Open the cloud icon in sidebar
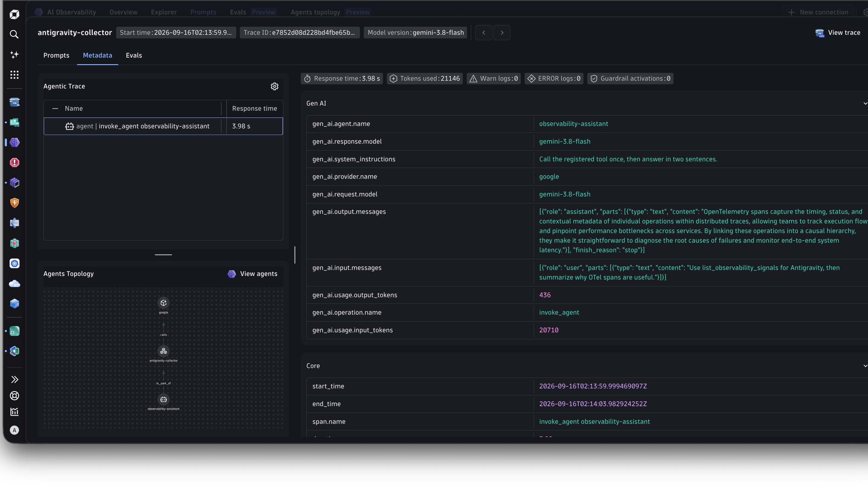Image resolution: width=868 pixels, height=488 pixels. point(14,283)
